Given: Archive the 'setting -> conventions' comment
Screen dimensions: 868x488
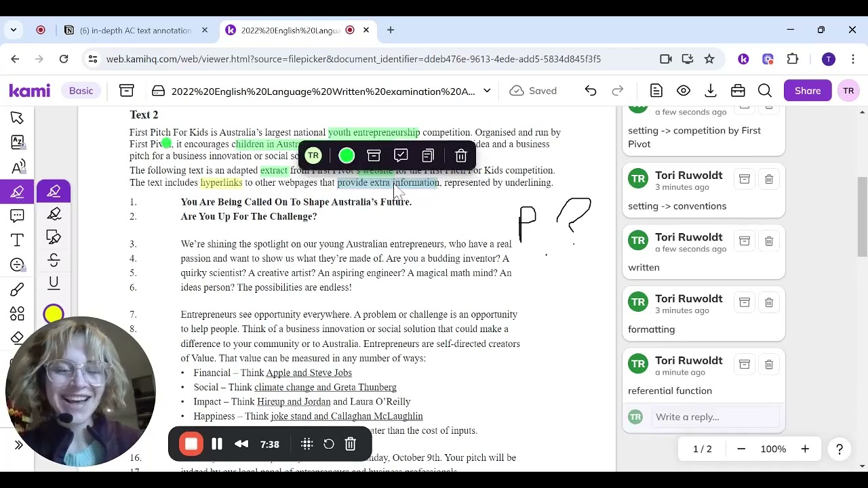Looking at the screenshot, I should pyautogui.click(x=745, y=179).
